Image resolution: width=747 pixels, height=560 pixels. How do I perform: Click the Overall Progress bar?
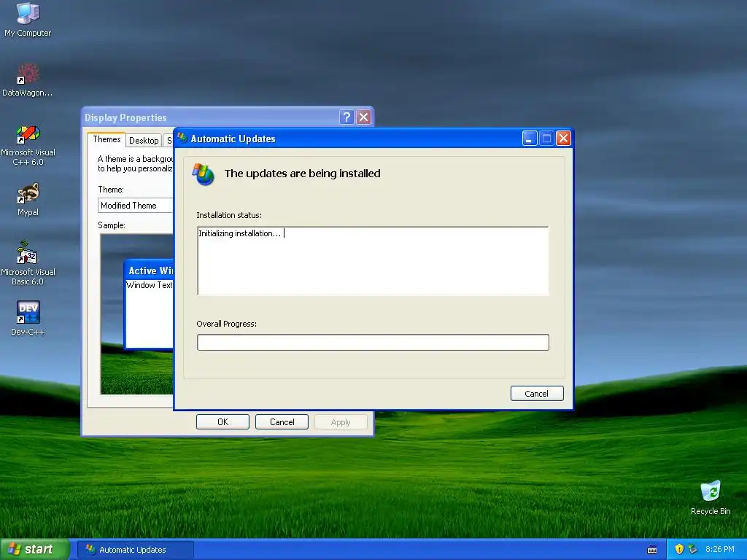click(373, 343)
